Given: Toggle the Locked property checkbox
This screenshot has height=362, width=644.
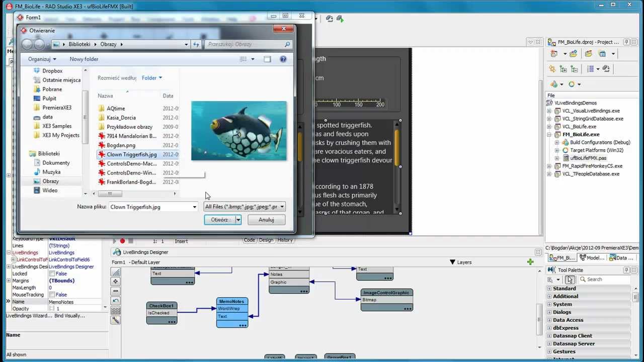Looking at the screenshot, I should point(52,274).
